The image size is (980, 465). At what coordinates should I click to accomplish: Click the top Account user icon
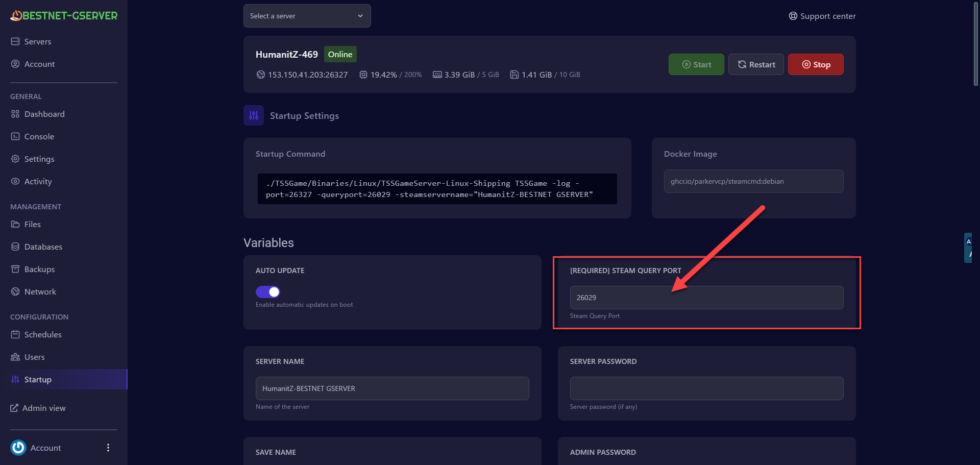click(x=15, y=64)
